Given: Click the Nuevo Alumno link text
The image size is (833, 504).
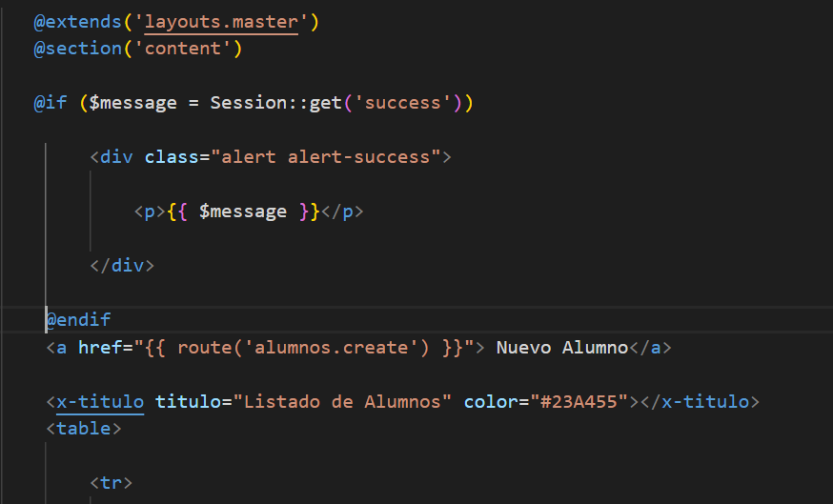Looking at the screenshot, I should point(562,348).
